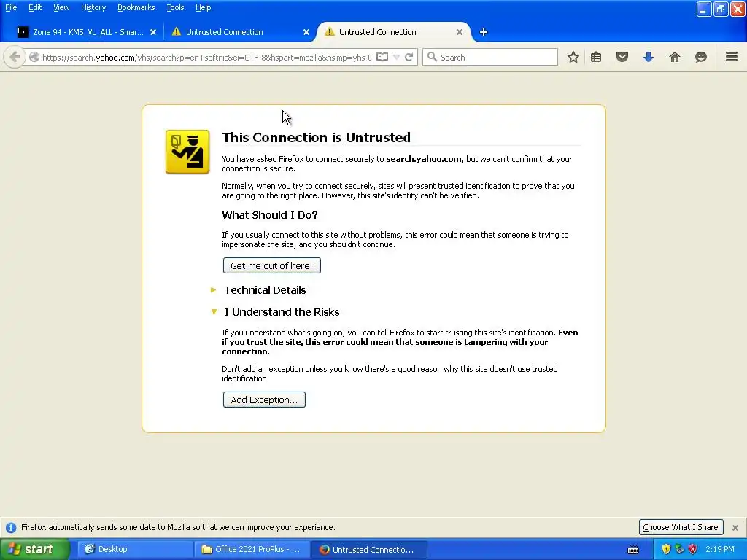
Task: Click the Add Exception... button
Action: 264,400
